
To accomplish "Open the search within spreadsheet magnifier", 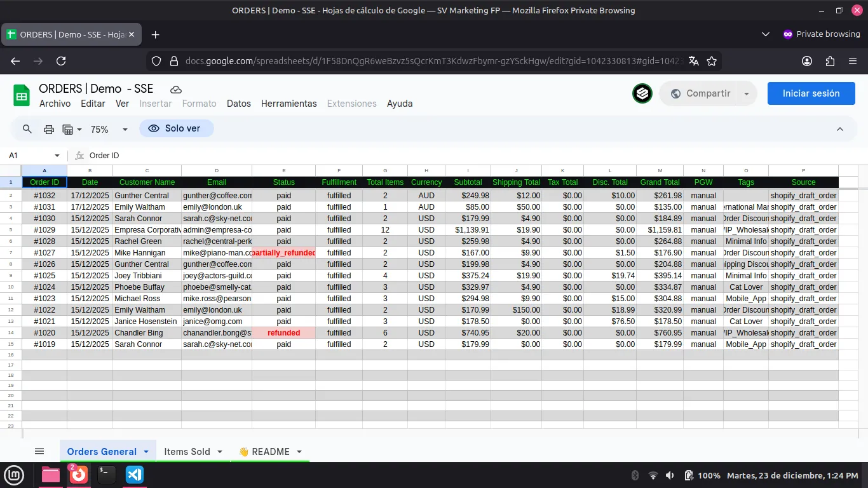I will pyautogui.click(x=27, y=128).
